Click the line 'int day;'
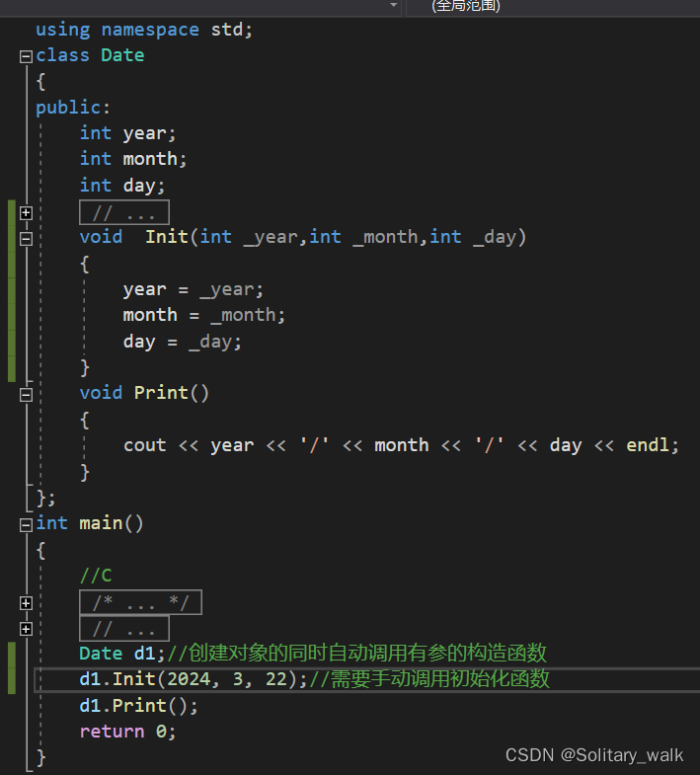Viewport: 700px width, 775px height. (x=122, y=186)
